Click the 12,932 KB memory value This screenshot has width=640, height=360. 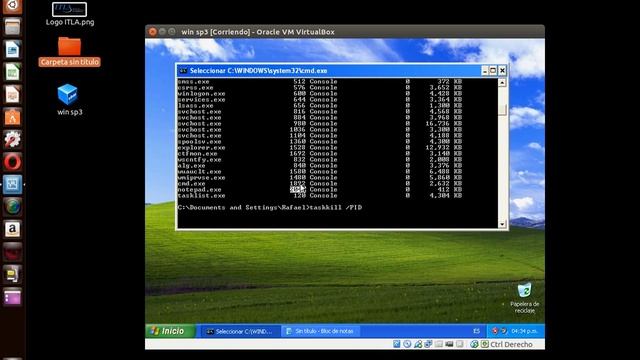pos(443,147)
